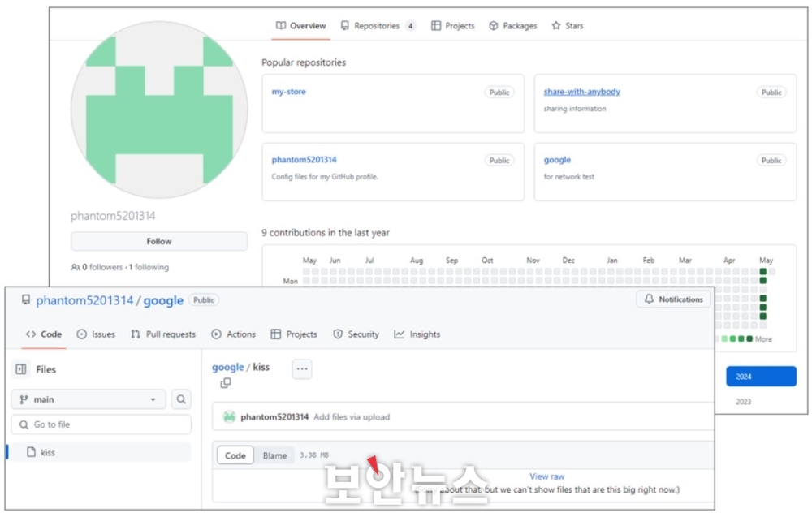
Task: Open the Pull requests tab
Action: pos(163,334)
